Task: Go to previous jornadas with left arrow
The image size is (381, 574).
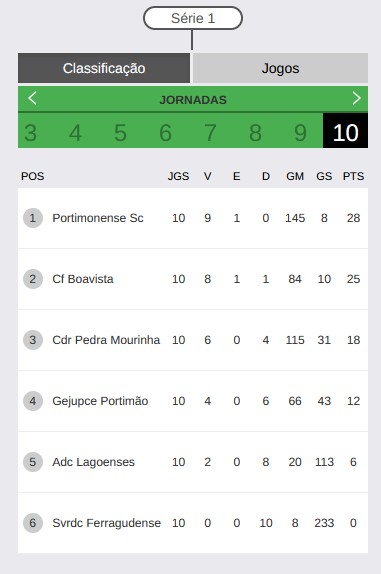Action: coord(32,98)
